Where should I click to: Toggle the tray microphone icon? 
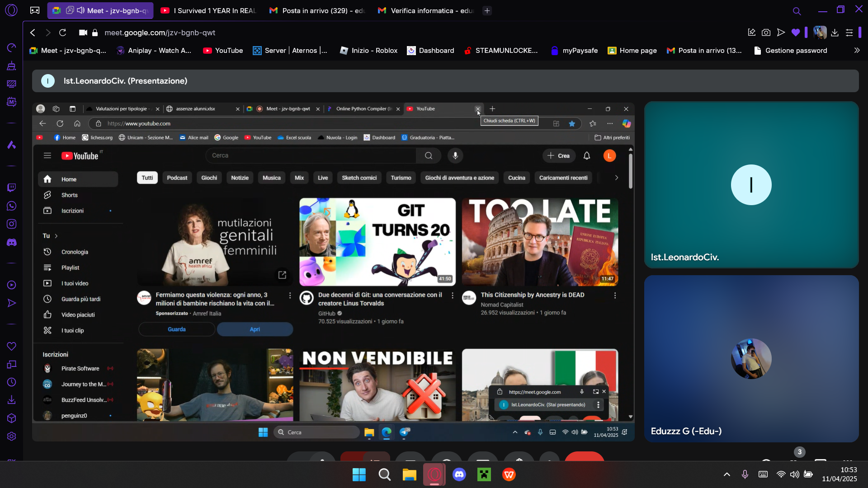tap(745, 474)
